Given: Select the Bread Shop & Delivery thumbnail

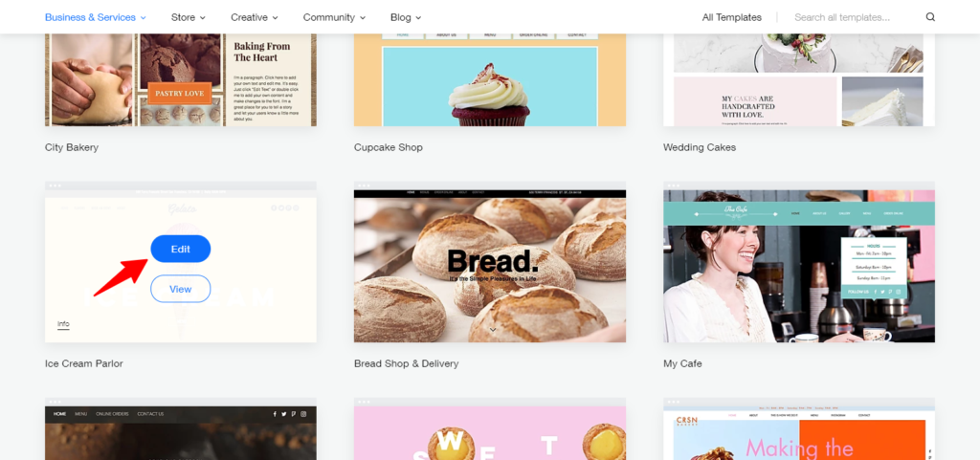Looking at the screenshot, I should tap(489, 262).
